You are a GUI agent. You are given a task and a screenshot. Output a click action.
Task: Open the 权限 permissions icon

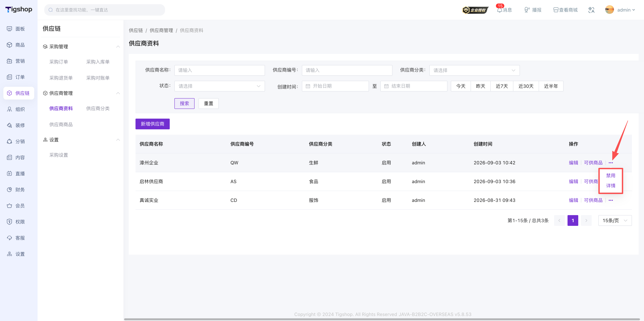click(9, 222)
